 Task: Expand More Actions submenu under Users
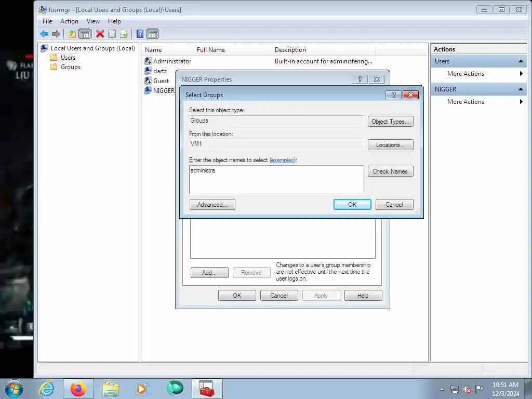[521, 74]
